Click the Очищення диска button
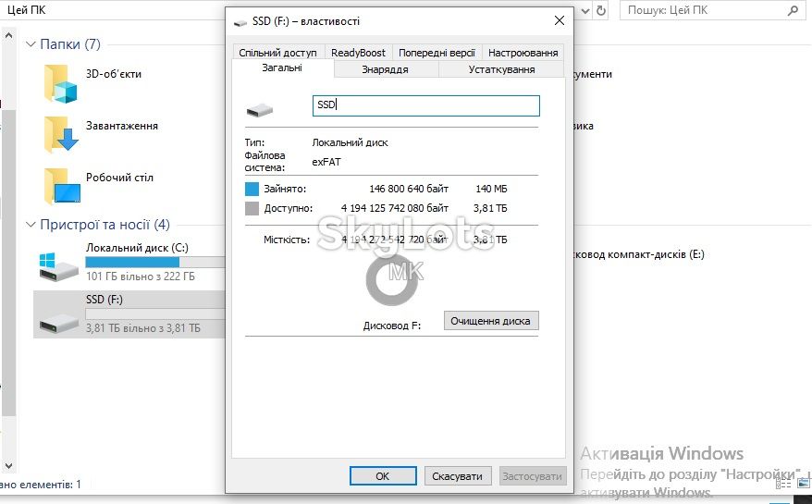The width and height of the screenshot is (812, 504). coord(491,321)
